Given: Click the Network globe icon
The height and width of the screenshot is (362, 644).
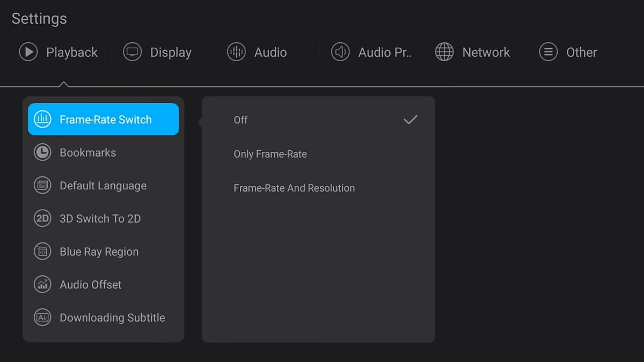Looking at the screenshot, I should [x=444, y=52].
